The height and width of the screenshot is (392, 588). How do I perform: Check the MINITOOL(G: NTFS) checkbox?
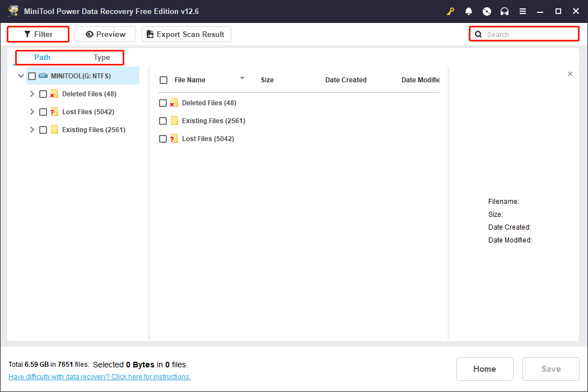[x=32, y=76]
